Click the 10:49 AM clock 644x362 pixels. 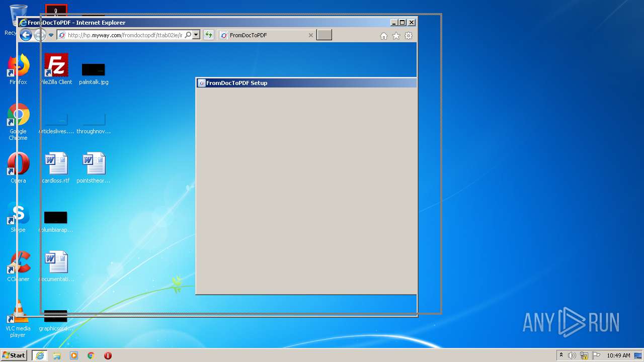[618, 355]
